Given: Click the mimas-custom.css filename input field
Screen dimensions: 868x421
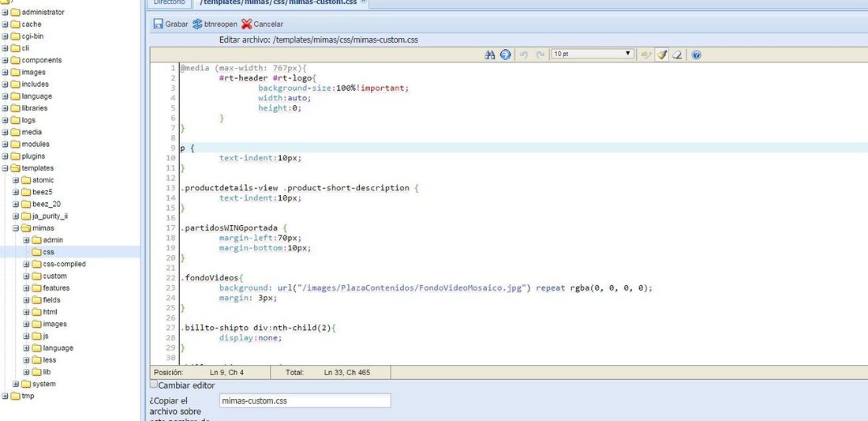Looking at the screenshot, I should coord(305,400).
